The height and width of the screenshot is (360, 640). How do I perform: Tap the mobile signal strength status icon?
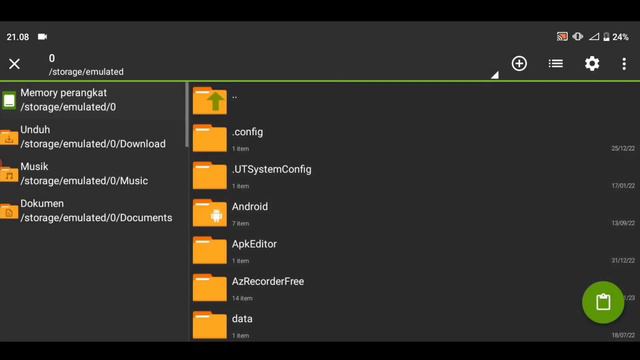(x=594, y=37)
